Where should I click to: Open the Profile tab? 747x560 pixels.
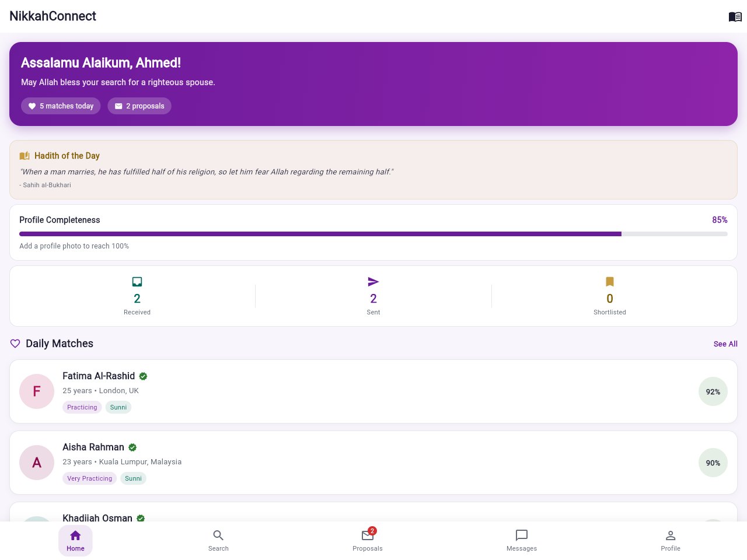point(671,541)
